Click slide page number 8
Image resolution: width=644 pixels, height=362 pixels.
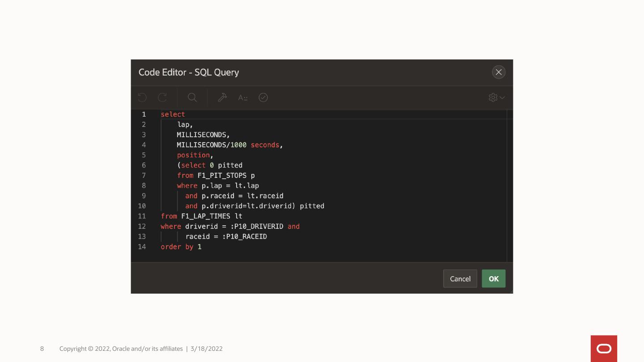tap(42, 349)
